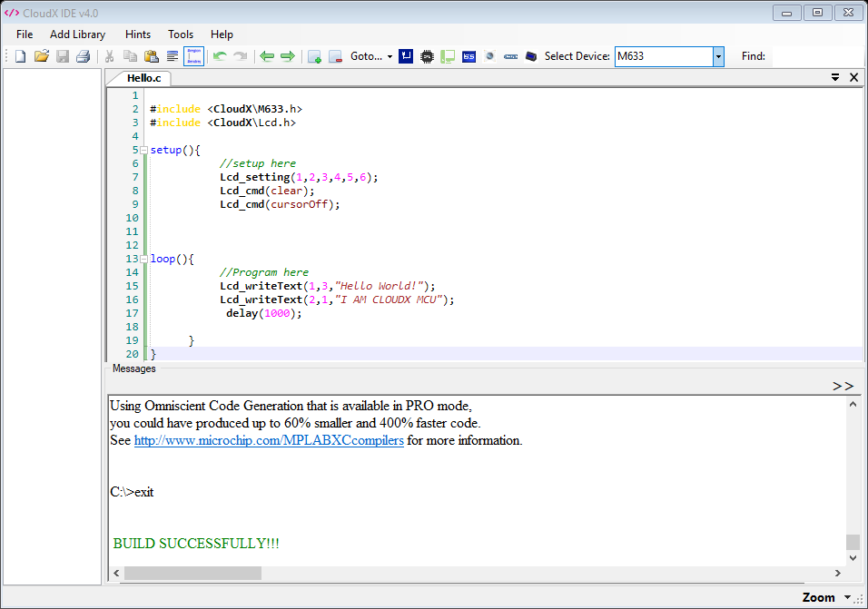The width and height of the screenshot is (868, 609).
Task: Toggle the blue Begin/End region icon
Action: point(193,56)
